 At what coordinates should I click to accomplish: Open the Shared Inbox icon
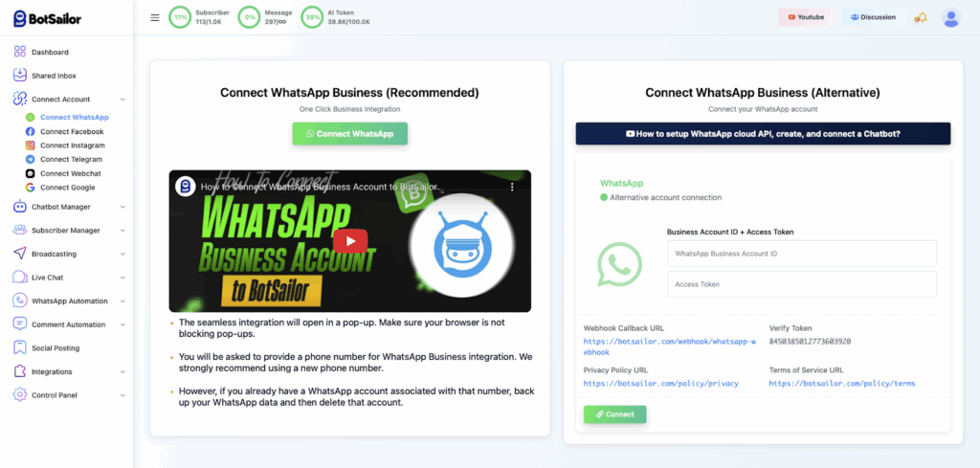20,75
